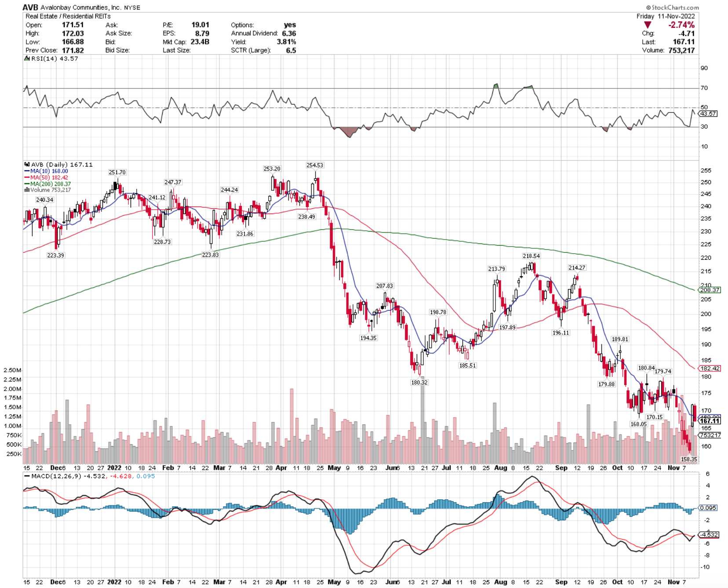The height and width of the screenshot is (588, 728).
Task: Click the Yield value 3.81%
Action: 287,42
